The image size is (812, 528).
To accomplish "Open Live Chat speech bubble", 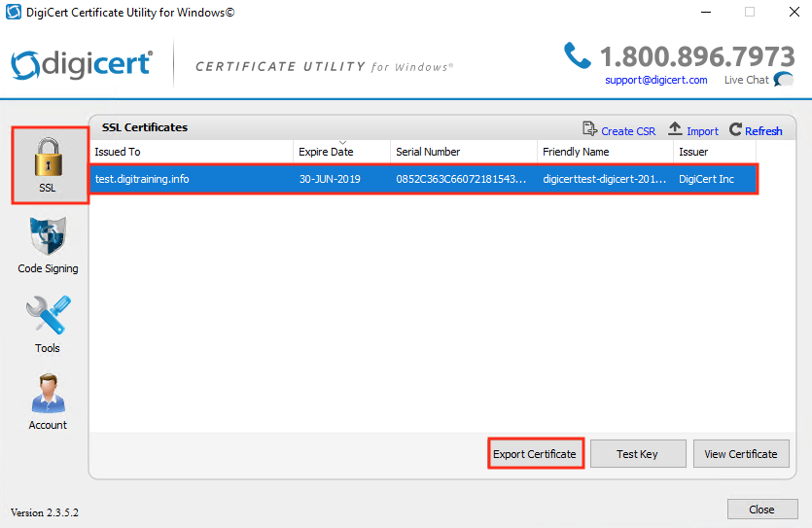I will click(x=783, y=80).
